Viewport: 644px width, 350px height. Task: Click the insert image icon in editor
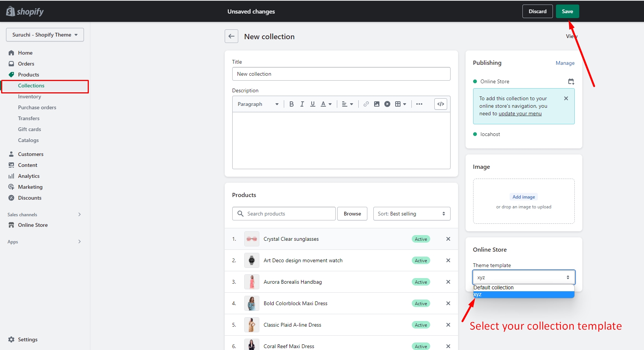pos(376,104)
